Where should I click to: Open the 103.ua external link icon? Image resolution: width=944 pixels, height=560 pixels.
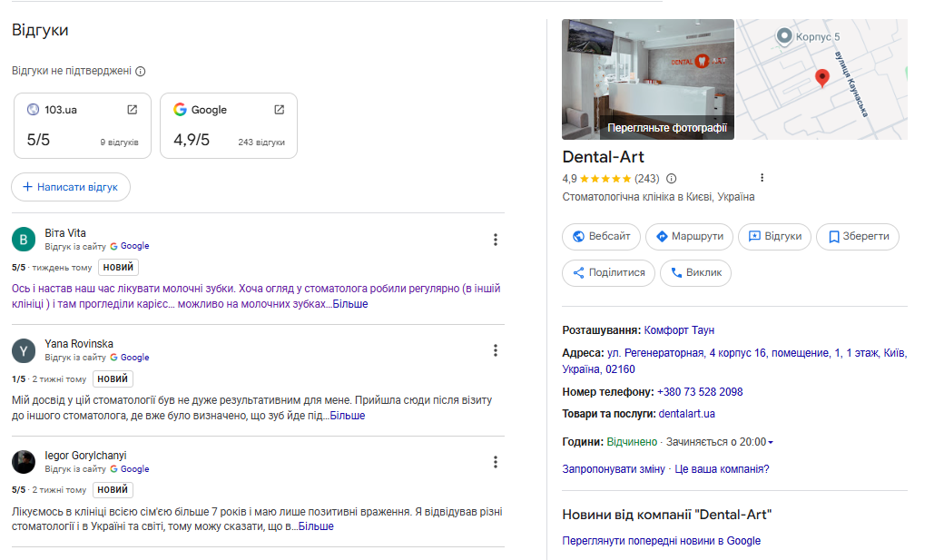point(132,110)
